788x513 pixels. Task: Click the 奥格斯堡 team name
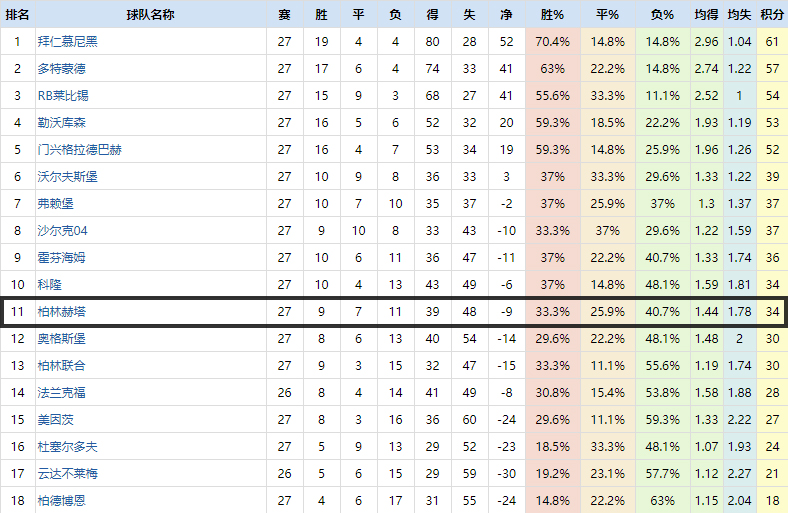tap(62, 339)
